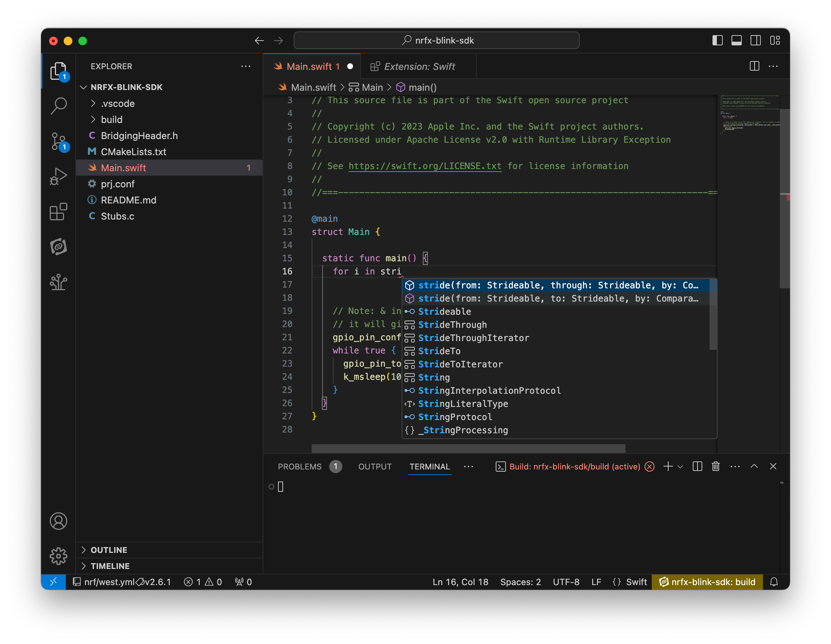The height and width of the screenshot is (644, 831).
Task: Open the tree-shaped activity bar icon
Action: click(58, 282)
